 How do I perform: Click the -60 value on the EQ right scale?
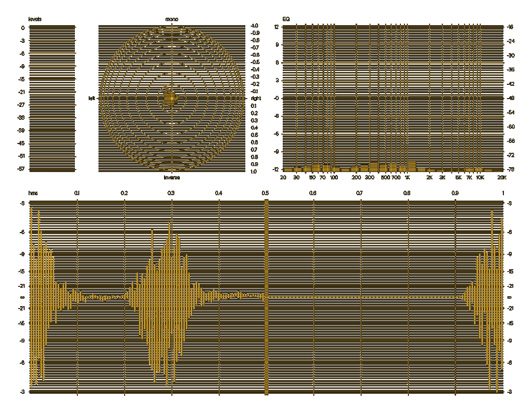point(511,127)
